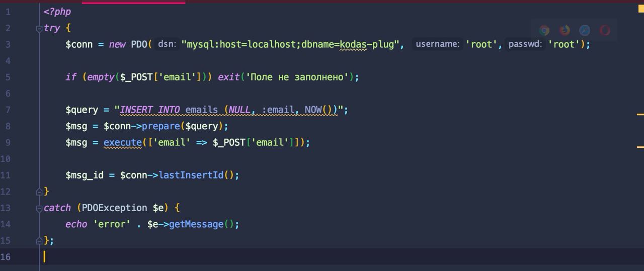Screen dimensions: 644x271
Task: Click the NULL keyword in the query
Action: pyautogui.click(x=240, y=110)
